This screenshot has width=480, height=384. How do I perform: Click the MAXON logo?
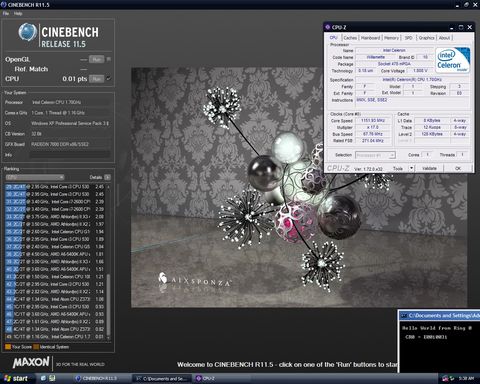tap(31, 362)
